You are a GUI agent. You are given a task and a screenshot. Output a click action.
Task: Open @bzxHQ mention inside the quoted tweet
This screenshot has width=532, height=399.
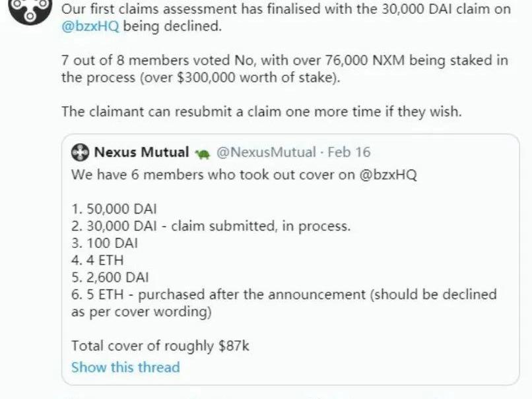(389, 175)
